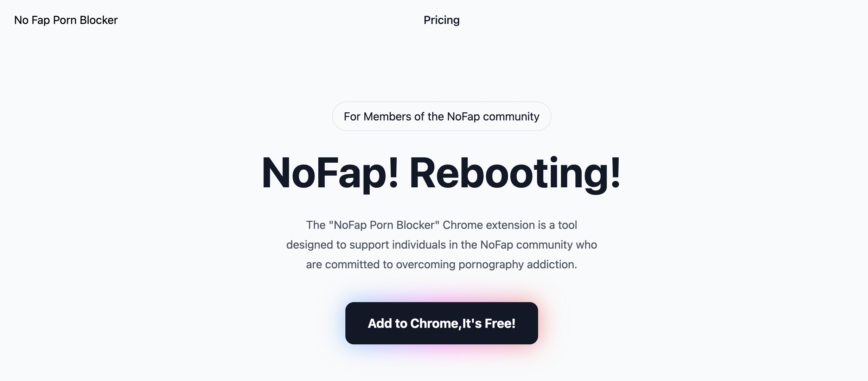Click the words No Fap in the header logo
Viewport: 868px width, 381px height.
32,20
